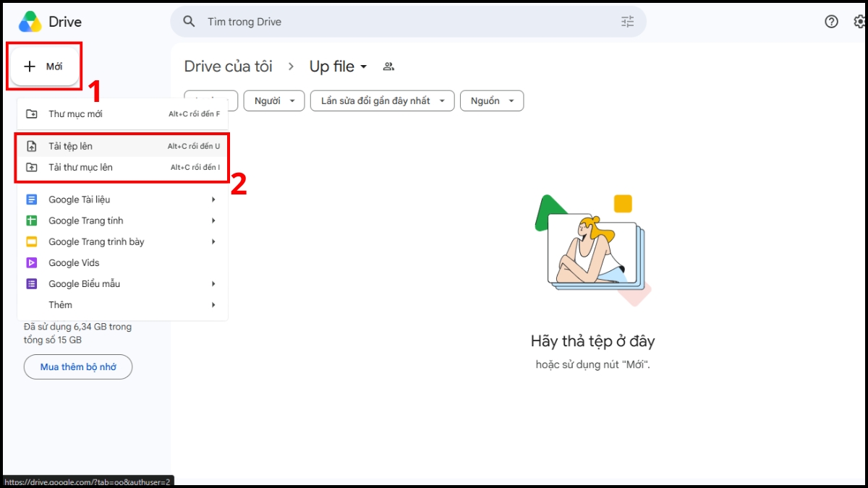This screenshot has width=868, height=488.
Task: Click the purple Google Forms icon
Action: pos(32,284)
